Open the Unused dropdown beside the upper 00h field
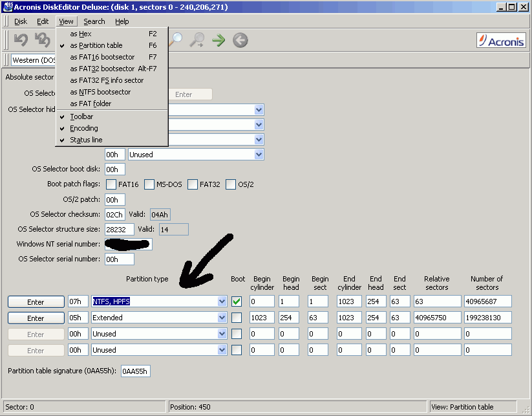Screen dimensions: 532x416 click(x=259, y=155)
